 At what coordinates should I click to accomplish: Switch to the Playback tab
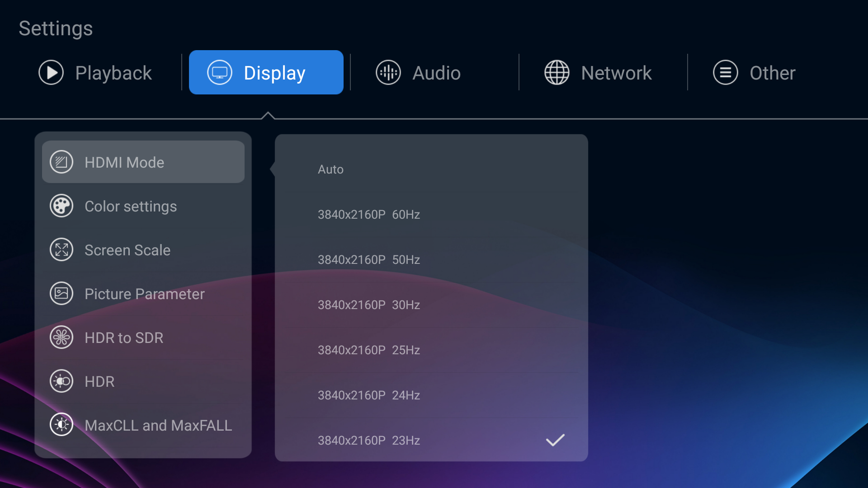96,73
